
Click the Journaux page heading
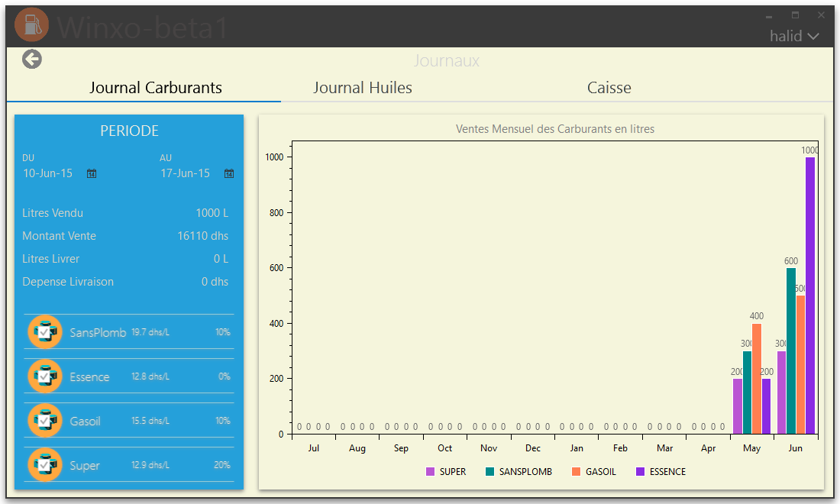[446, 61]
